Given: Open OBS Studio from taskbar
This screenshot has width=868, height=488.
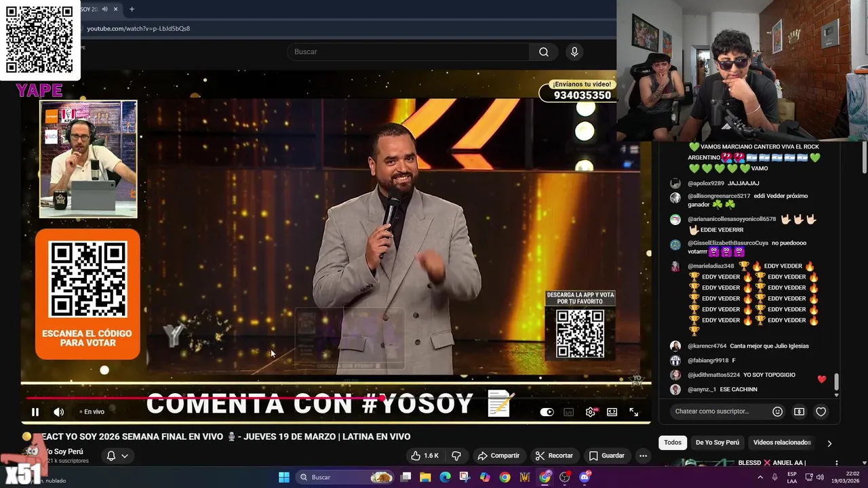Looking at the screenshot, I should (565, 477).
